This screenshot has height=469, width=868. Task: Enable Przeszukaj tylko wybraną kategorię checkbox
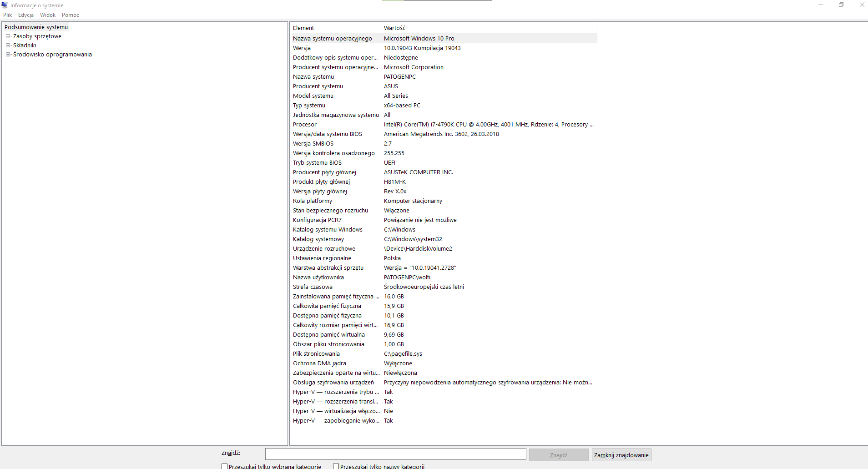224,466
